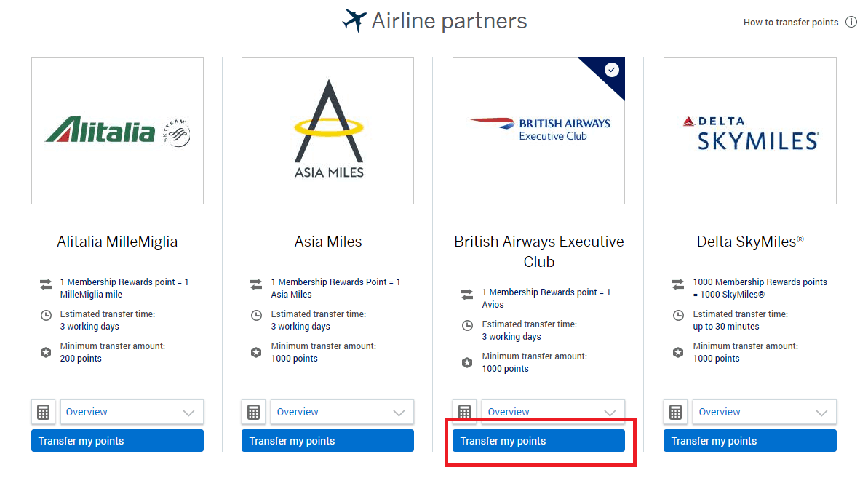Click the info icon next to How to transfer points

point(851,22)
